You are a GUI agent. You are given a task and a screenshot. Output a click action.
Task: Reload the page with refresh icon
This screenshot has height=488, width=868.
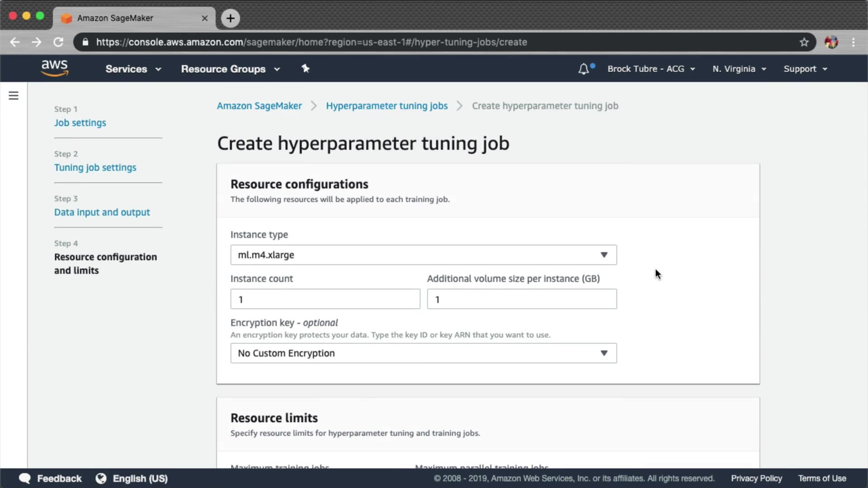(x=58, y=42)
